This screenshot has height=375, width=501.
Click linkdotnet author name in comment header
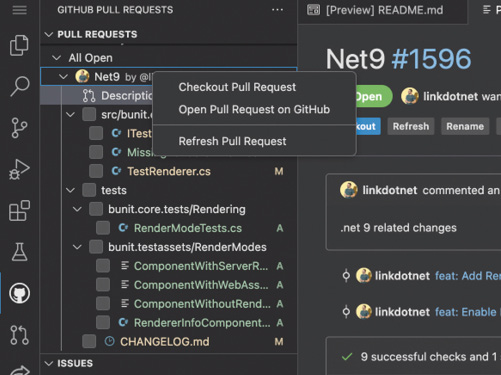click(x=390, y=190)
